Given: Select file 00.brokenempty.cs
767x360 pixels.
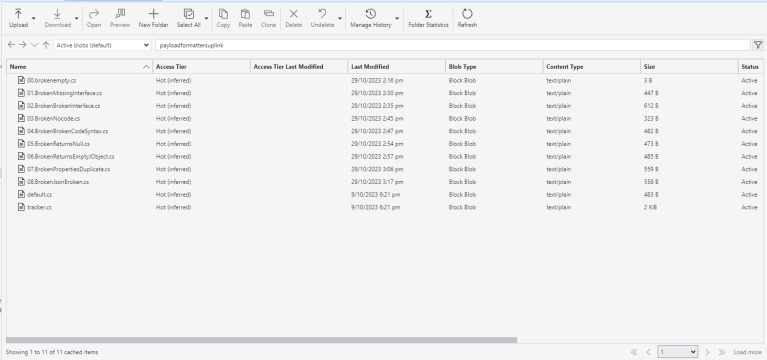Looking at the screenshot, I should (51, 80).
